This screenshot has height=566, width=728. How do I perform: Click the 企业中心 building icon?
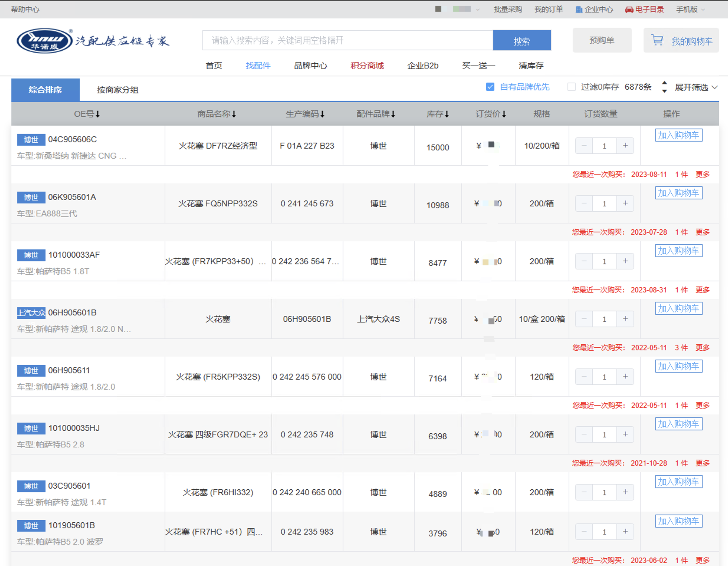pos(579,9)
